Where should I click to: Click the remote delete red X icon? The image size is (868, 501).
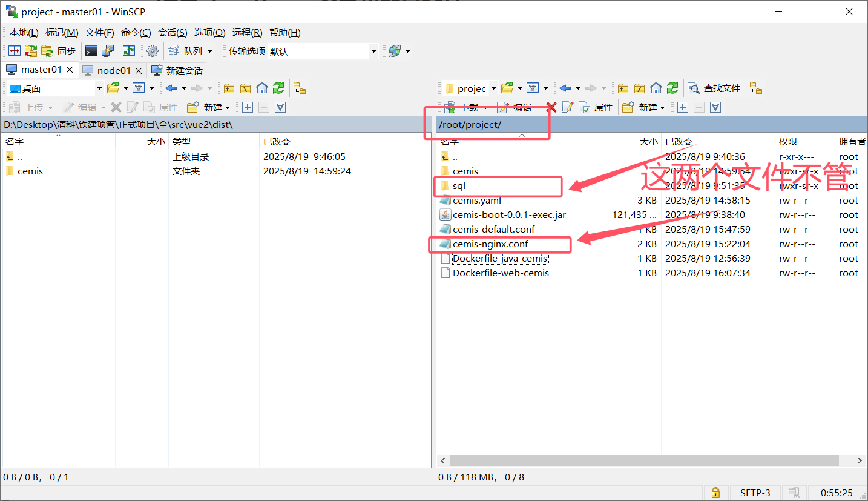point(551,107)
